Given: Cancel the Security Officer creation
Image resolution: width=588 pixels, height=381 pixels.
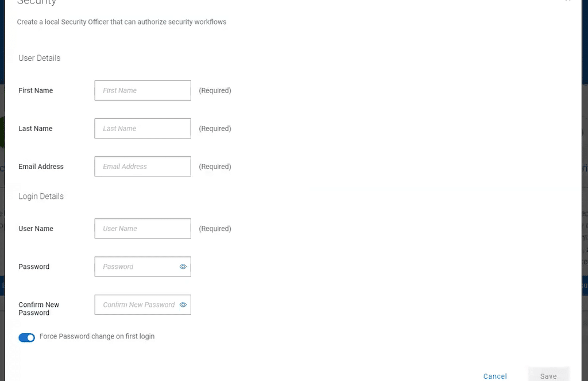Looking at the screenshot, I should (495, 376).
